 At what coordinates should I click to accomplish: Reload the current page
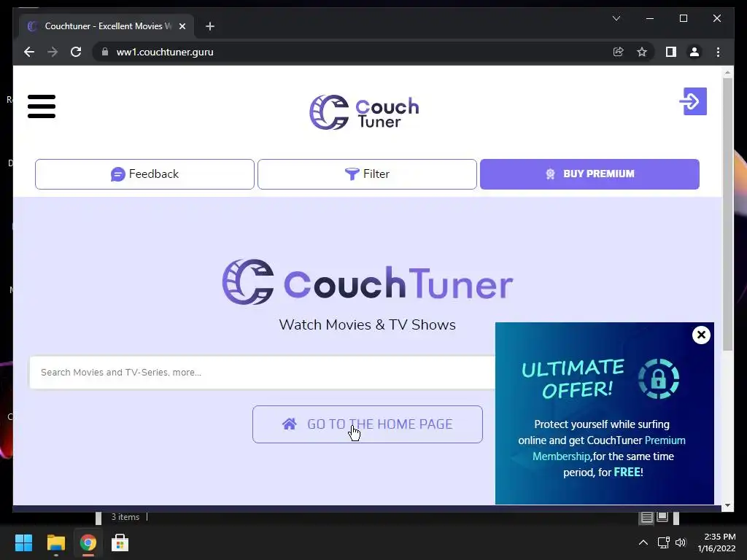76,52
